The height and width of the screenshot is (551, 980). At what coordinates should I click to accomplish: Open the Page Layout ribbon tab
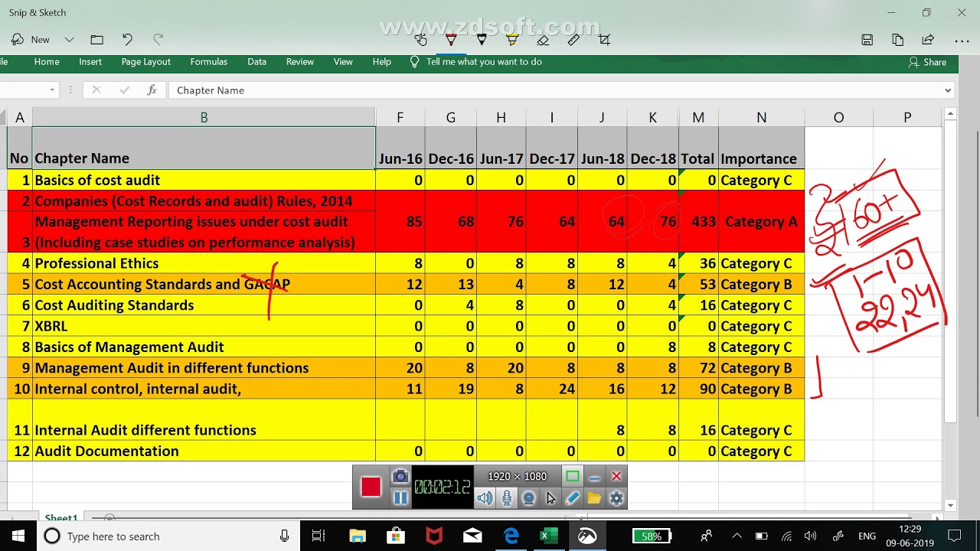click(x=145, y=62)
